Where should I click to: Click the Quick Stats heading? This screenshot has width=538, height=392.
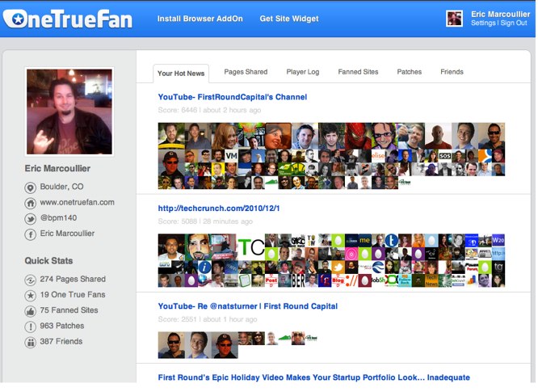click(48, 261)
